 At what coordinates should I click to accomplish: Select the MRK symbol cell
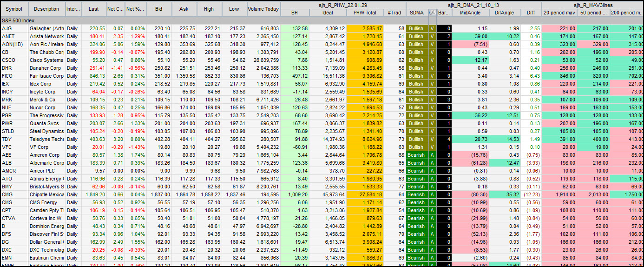click(x=14, y=100)
